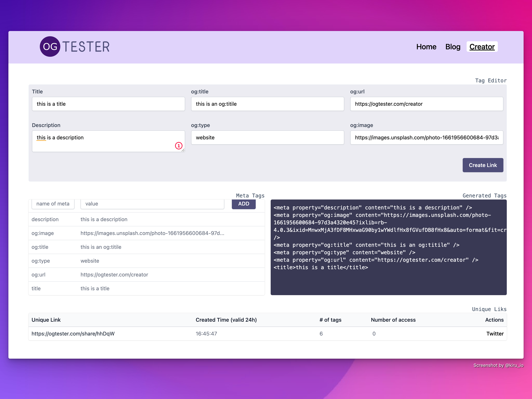This screenshot has height=399, width=532.
Task: Open the Blog page
Action: tap(453, 47)
